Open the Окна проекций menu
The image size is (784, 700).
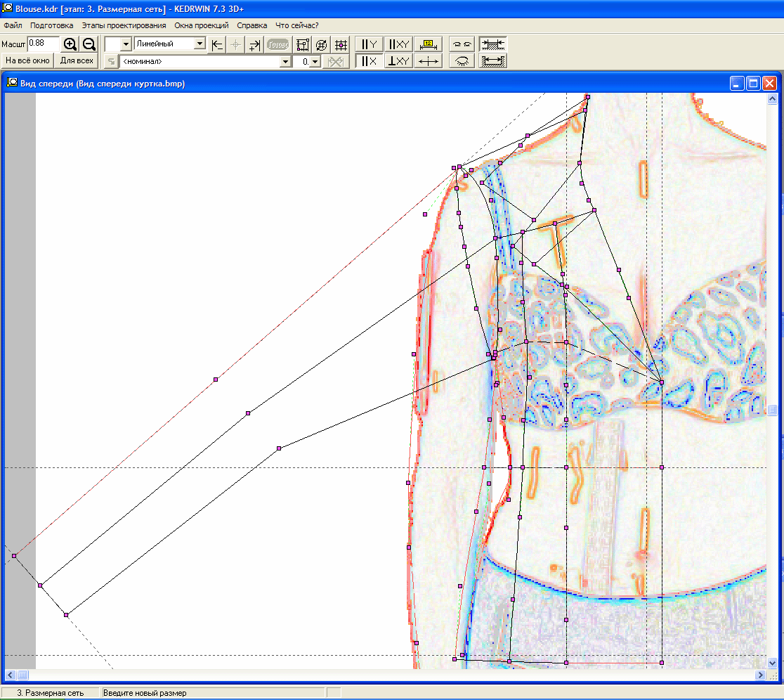202,25
